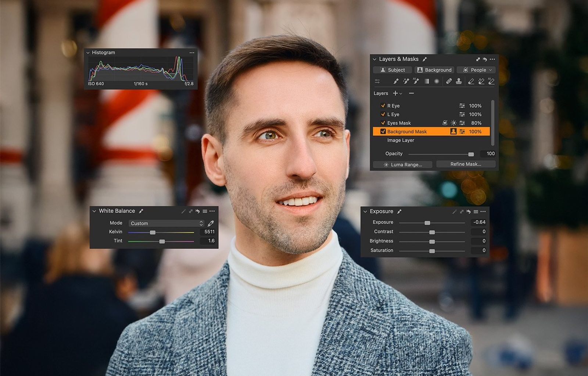The image size is (588, 376).
Task: Select the AI Eraser tool
Action: click(x=491, y=81)
